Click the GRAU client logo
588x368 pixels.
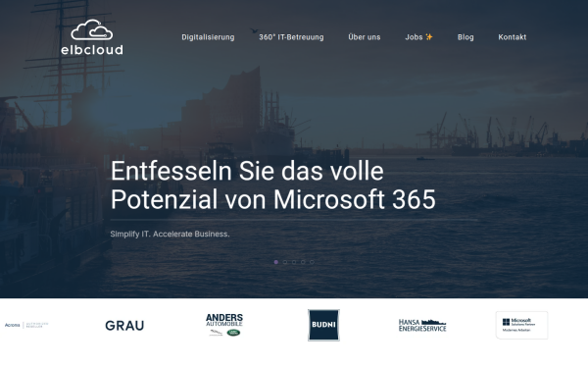click(x=124, y=326)
